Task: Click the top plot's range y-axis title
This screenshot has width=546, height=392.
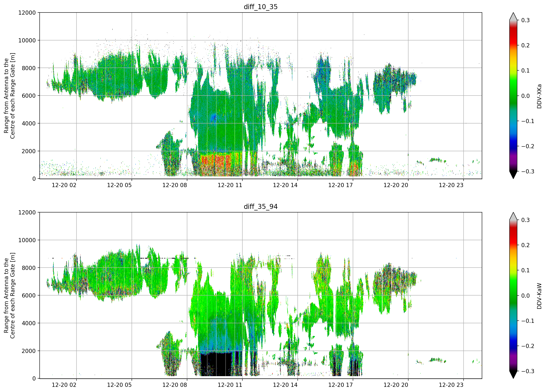Action: pos(9,96)
